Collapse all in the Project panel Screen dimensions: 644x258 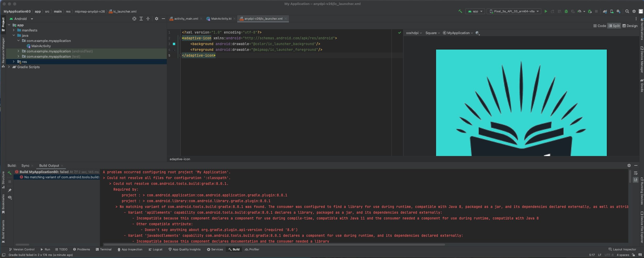tap(148, 19)
